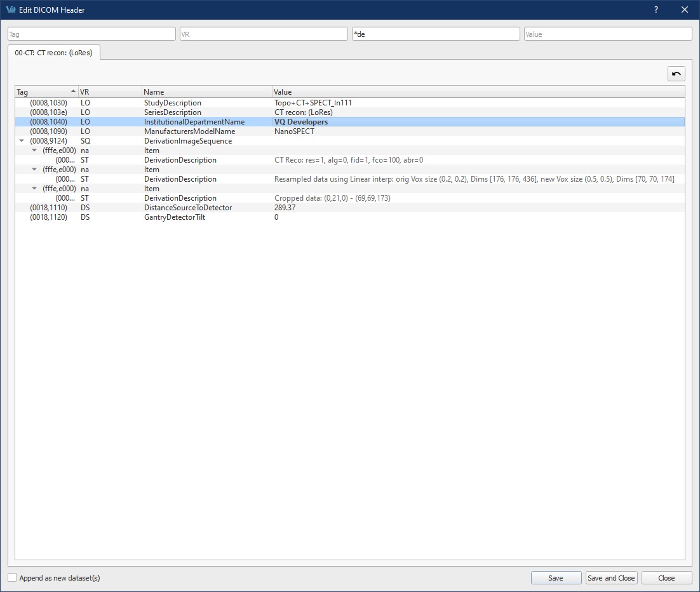Viewport: 700px width, 592px height.
Task: Collapse the DerivationImageSequence tree node
Action: pyautogui.click(x=22, y=141)
